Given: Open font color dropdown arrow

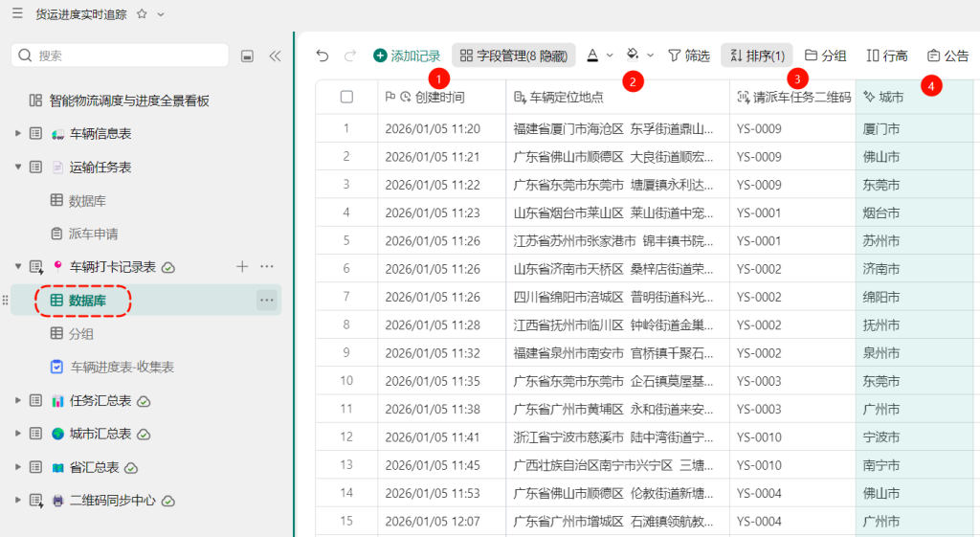Looking at the screenshot, I should (x=610, y=56).
